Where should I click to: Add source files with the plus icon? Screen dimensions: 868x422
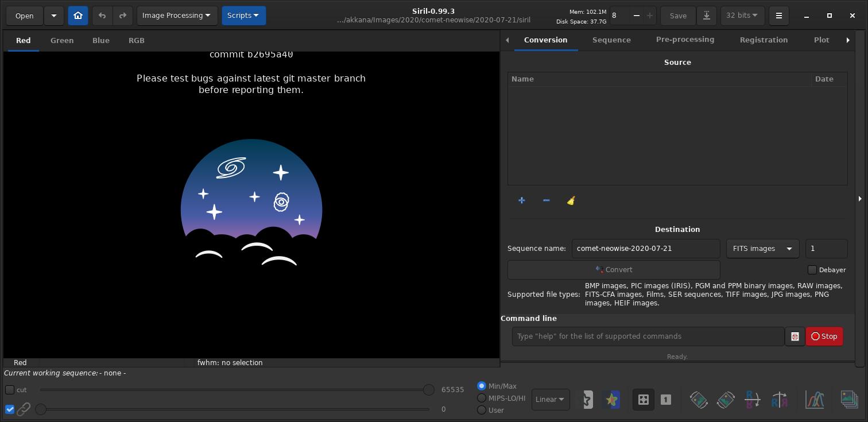[x=521, y=200]
